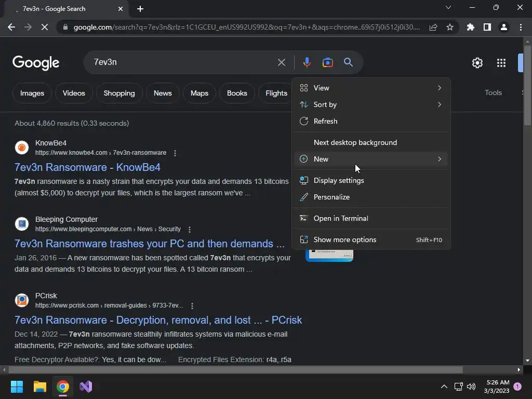This screenshot has height=399, width=532.
Task: Click the PCrisk site favicon
Action: click(22, 300)
